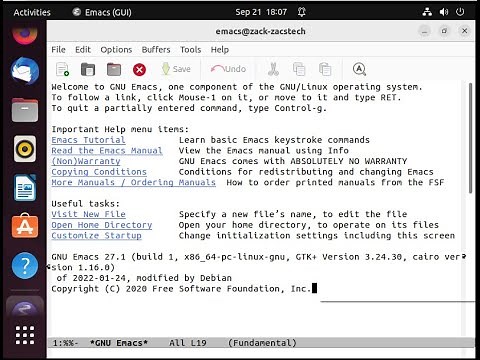Click the power icon in top bar

[x=460, y=12]
